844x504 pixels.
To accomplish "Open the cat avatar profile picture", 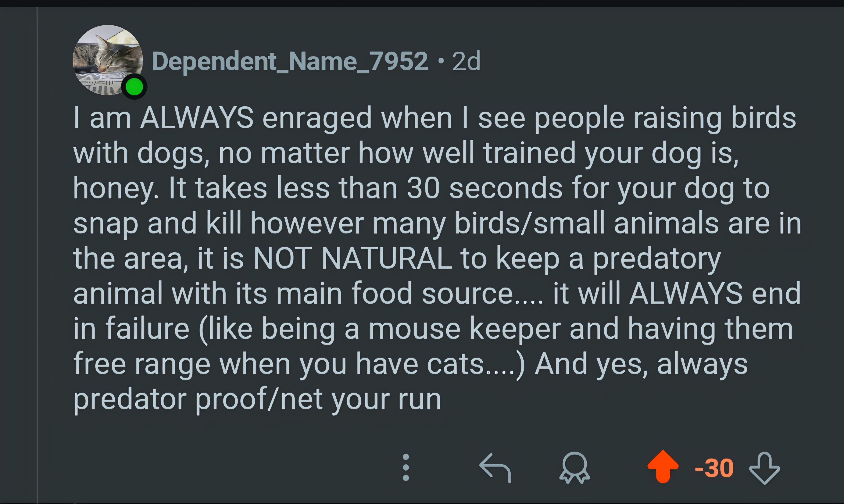I will tap(108, 60).
